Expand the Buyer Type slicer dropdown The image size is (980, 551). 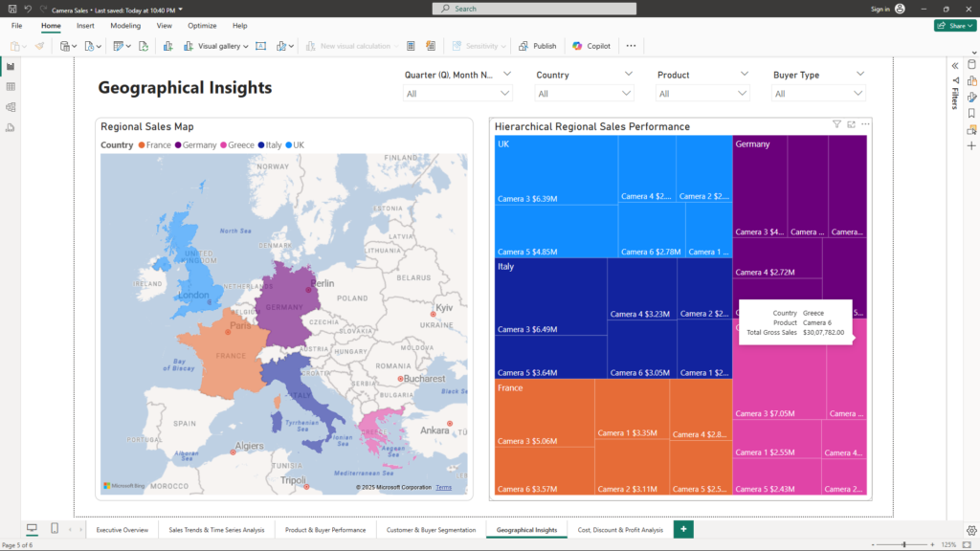click(858, 93)
